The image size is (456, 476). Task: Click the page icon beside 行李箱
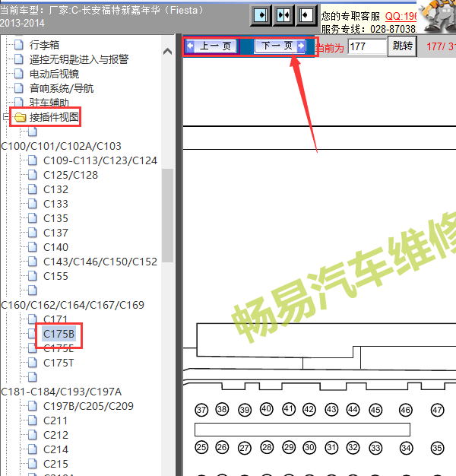click(x=19, y=45)
